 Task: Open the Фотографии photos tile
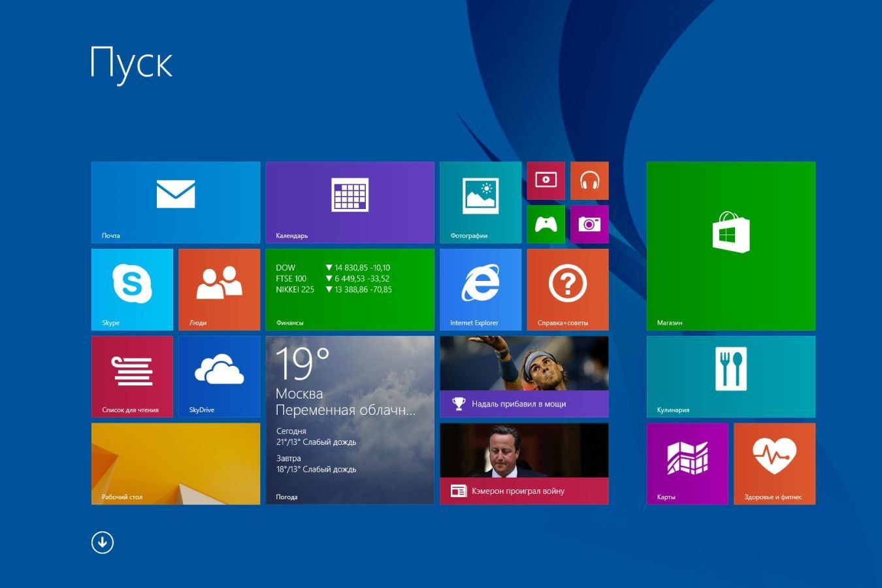(x=481, y=203)
